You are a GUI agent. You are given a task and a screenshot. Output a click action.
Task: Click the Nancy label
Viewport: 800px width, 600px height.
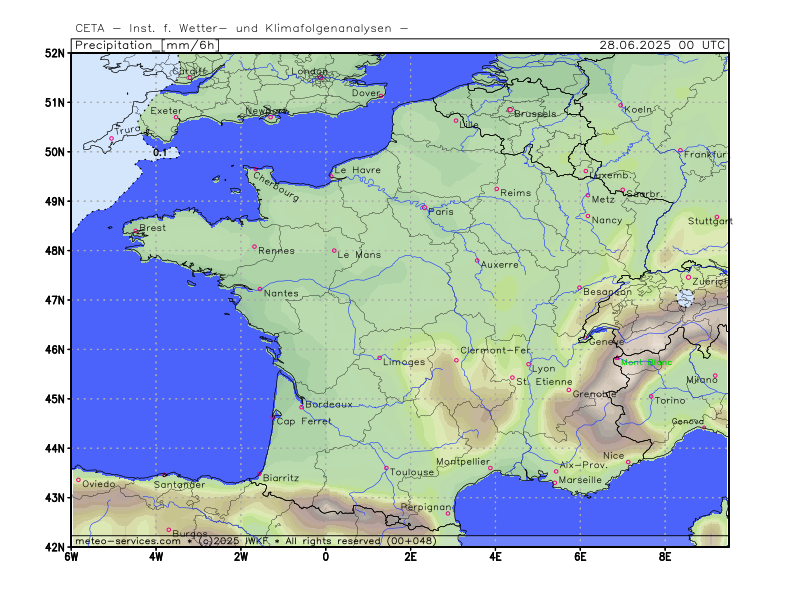607,220
